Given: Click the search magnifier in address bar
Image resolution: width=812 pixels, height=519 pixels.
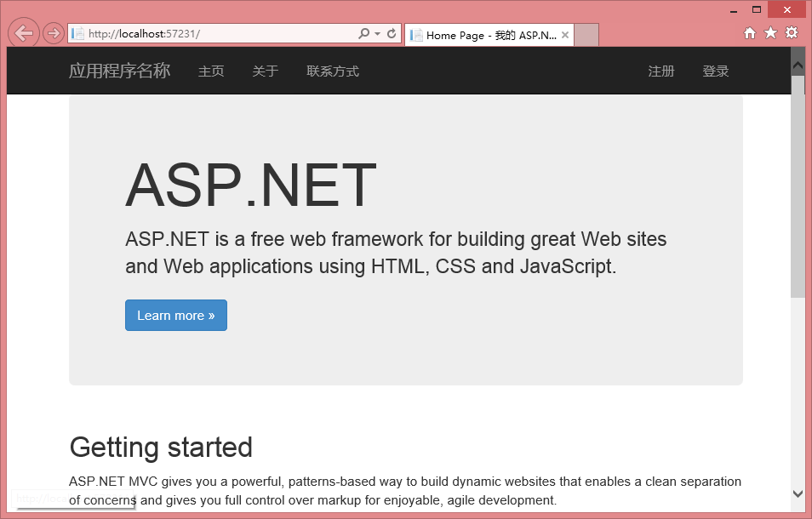Looking at the screenshot, I should (x=363, y=34).
